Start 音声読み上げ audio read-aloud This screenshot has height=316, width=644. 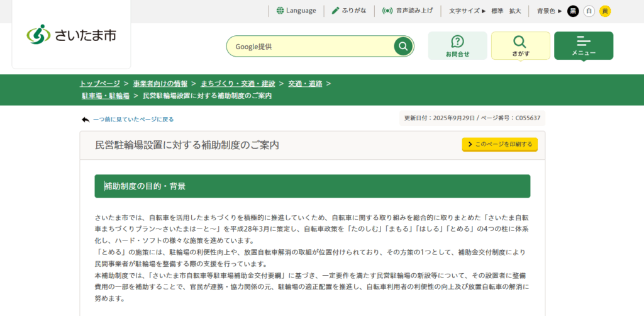pos(408,11)
